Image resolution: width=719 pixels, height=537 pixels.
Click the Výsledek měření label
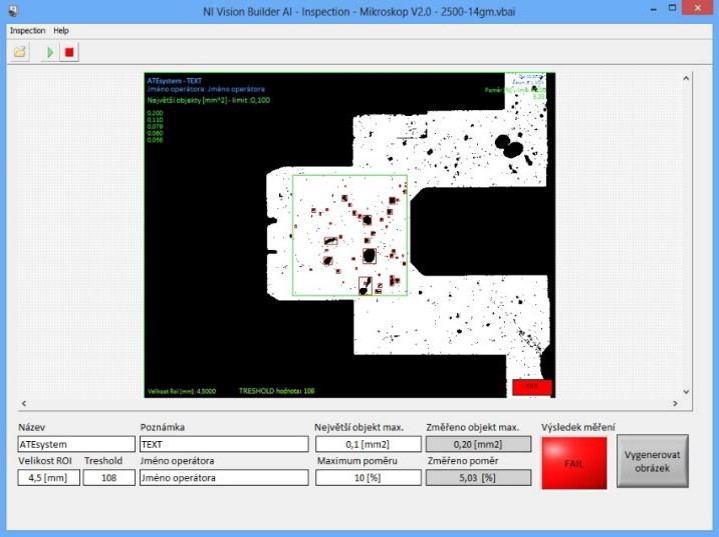578,427
